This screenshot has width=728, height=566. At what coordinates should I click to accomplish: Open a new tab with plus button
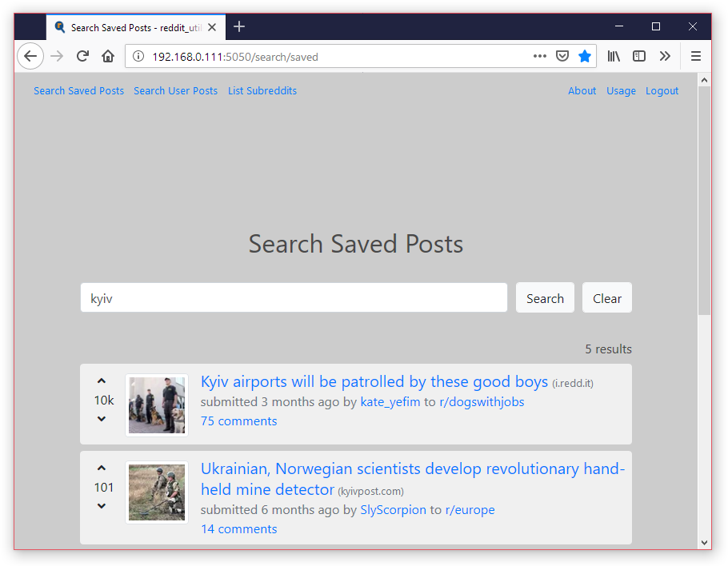(x=239, y=27)
